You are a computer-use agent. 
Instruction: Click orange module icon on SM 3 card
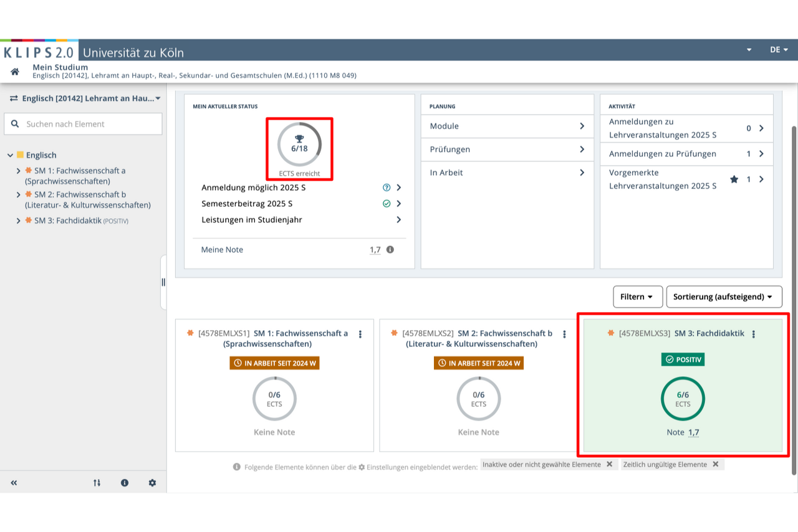coord(611,333)
